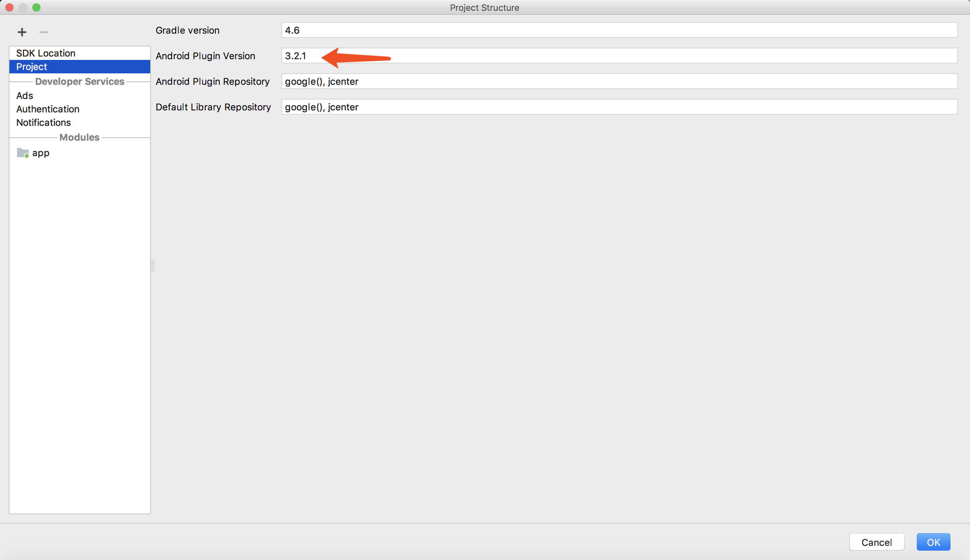Viewport: 970px width, 560px height.
Task: Click the Cancel button
Action: [x=876, y=542]
